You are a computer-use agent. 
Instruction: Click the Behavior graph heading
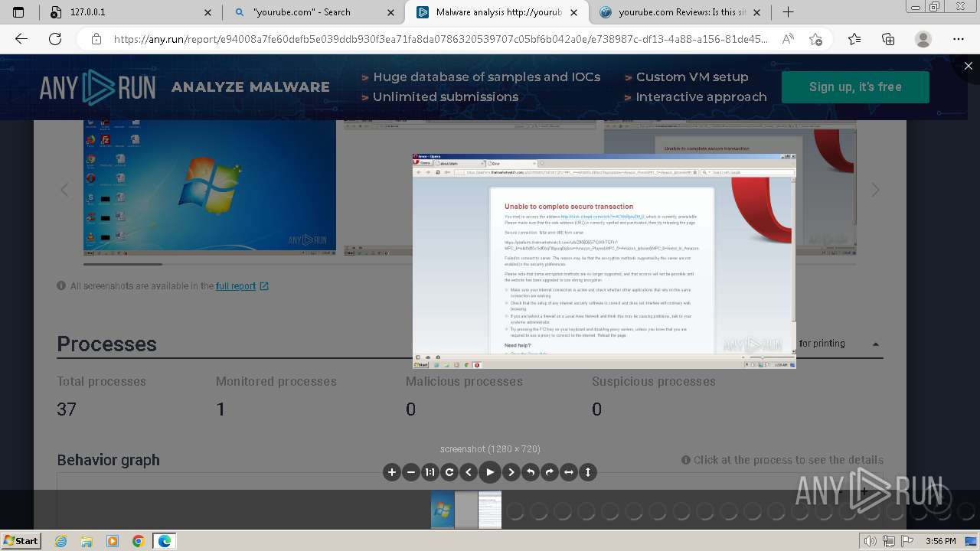click(x=108, y=460)
